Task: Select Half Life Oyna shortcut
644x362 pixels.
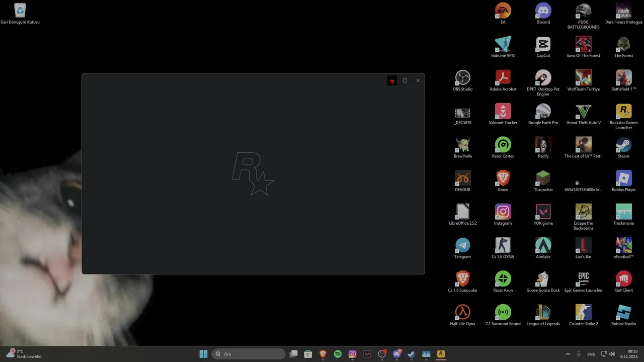Action: [463, 315]
